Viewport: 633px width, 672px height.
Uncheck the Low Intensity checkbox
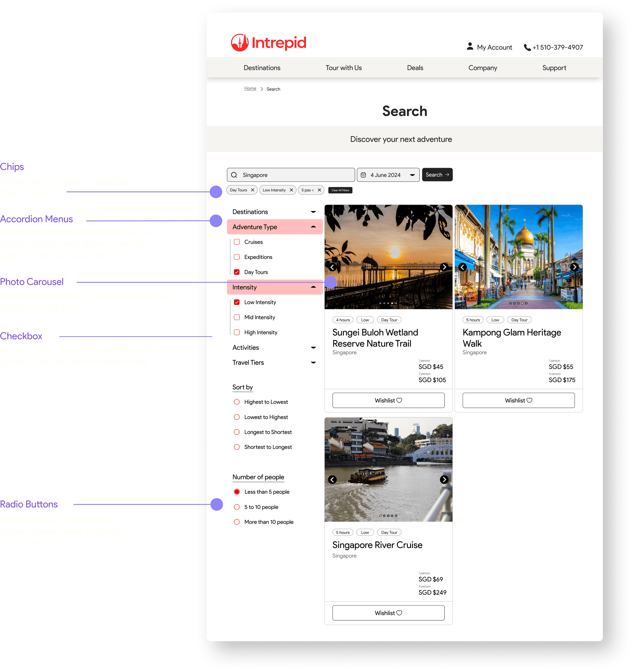pos(237,302)
